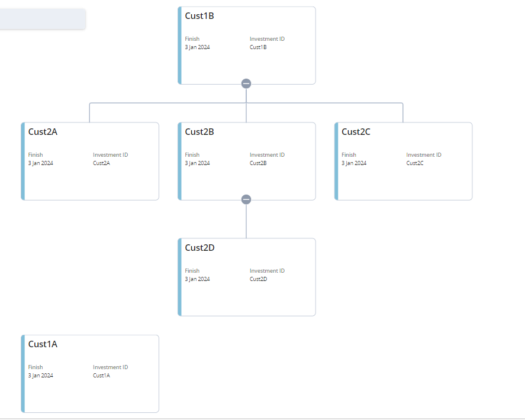This screenshot has height=420, width=525.
Task: Select the Cust1A card title
Action: (x=43, y=344)
